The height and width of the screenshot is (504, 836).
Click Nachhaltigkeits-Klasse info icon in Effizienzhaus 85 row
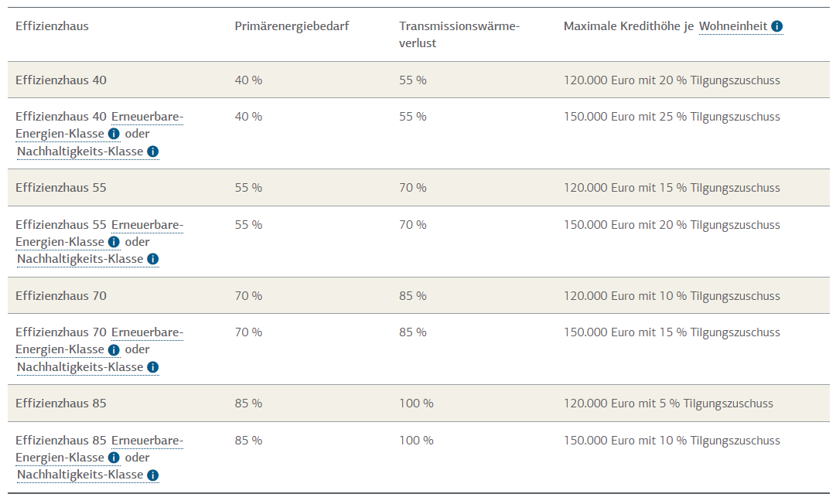pyautogui.click(x=153, y=475)
